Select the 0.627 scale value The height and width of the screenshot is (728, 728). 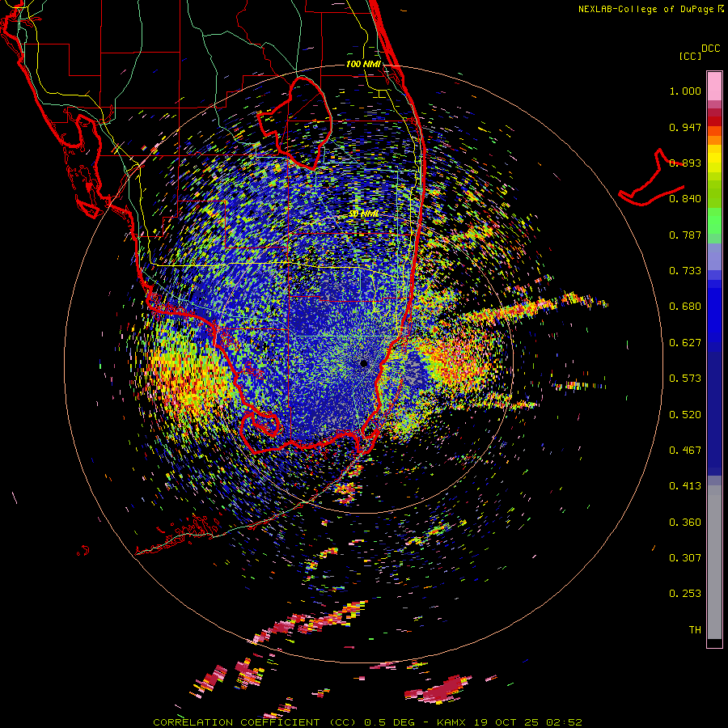(685, 343)
